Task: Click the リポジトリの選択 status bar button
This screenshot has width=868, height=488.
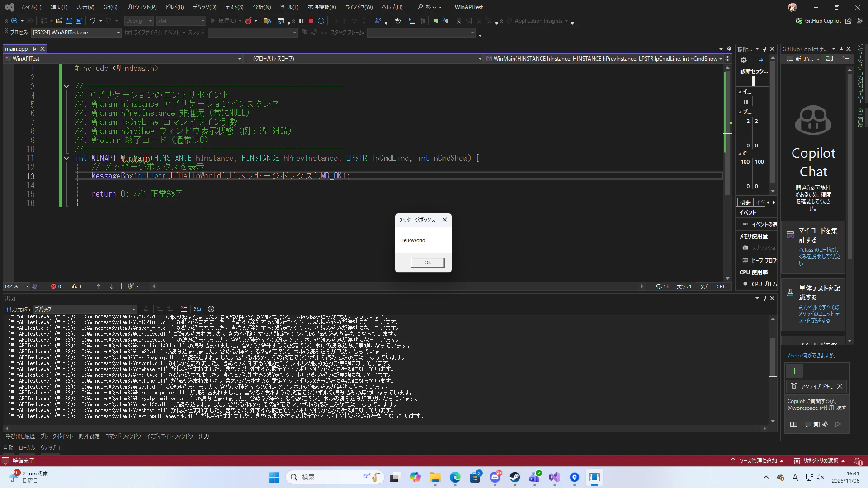Action: pos(820,461)
